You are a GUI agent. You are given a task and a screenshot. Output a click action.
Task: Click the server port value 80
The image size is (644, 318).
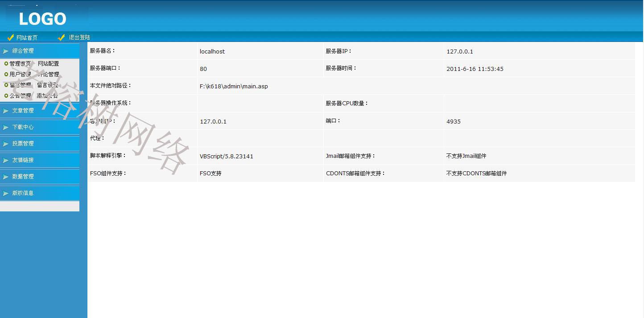(203, 69)
